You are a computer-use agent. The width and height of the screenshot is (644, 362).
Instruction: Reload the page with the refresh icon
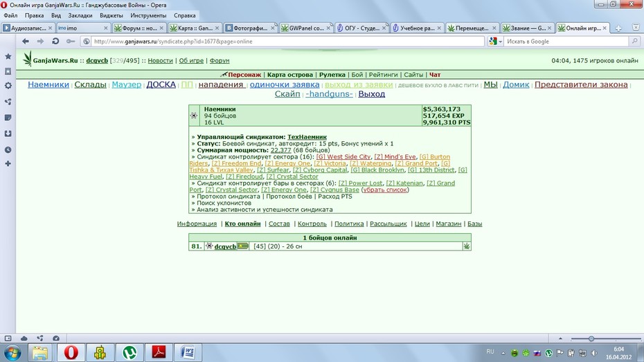pyautogui.click(x=55, y=41)
